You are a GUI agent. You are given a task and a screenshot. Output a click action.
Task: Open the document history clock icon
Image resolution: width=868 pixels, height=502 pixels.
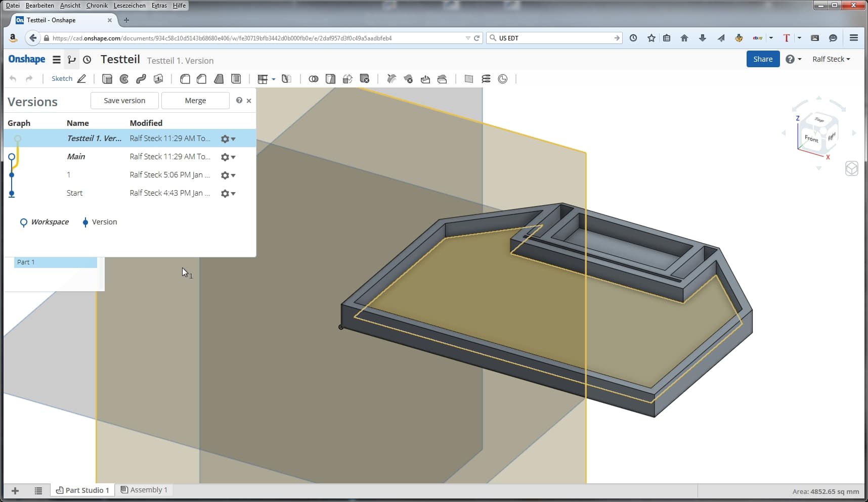pyautogui.click(x=87, y=60)
